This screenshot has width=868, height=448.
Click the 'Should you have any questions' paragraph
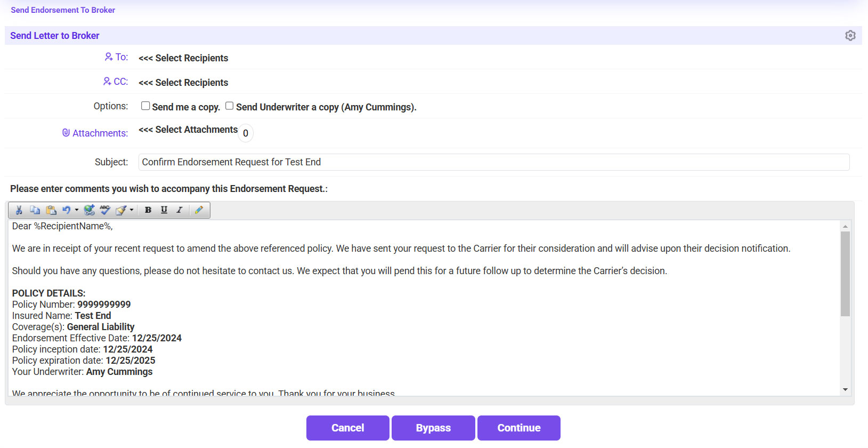pos(339,271)
